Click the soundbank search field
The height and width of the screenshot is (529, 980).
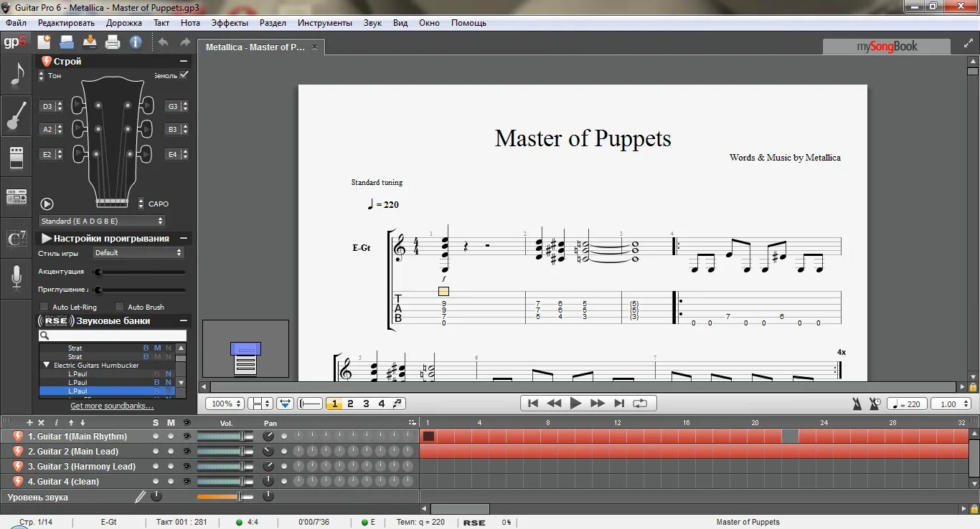pyautogui.click(x=113, y=335)
